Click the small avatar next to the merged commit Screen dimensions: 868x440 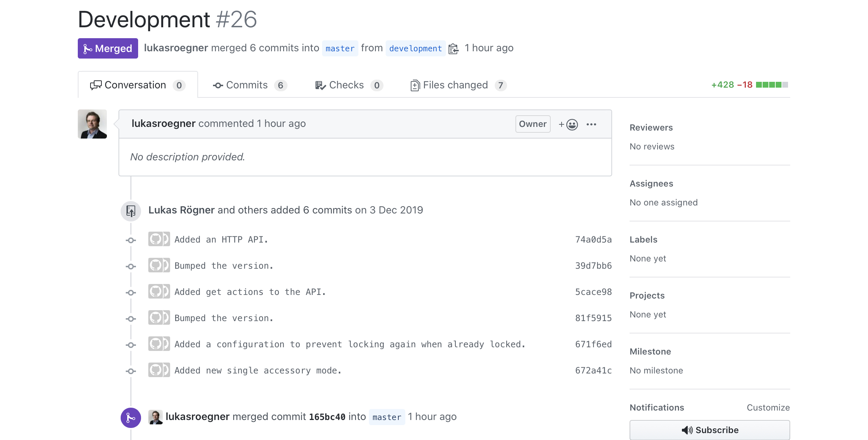tap(156, 417)
